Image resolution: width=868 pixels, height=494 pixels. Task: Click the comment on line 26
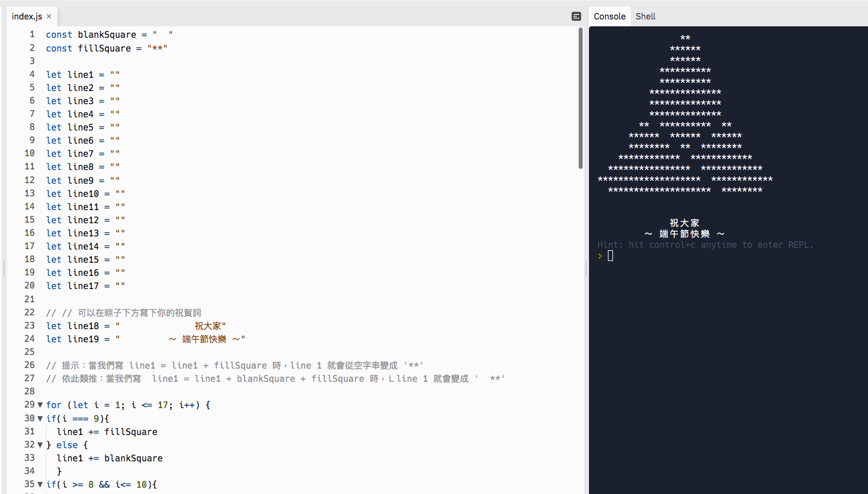click(234, 365)
